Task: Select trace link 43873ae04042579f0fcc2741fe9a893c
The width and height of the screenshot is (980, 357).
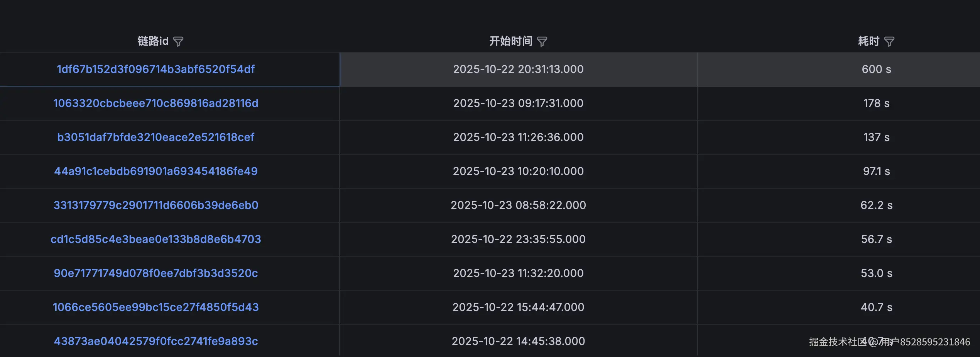Action: click(155, 341)
